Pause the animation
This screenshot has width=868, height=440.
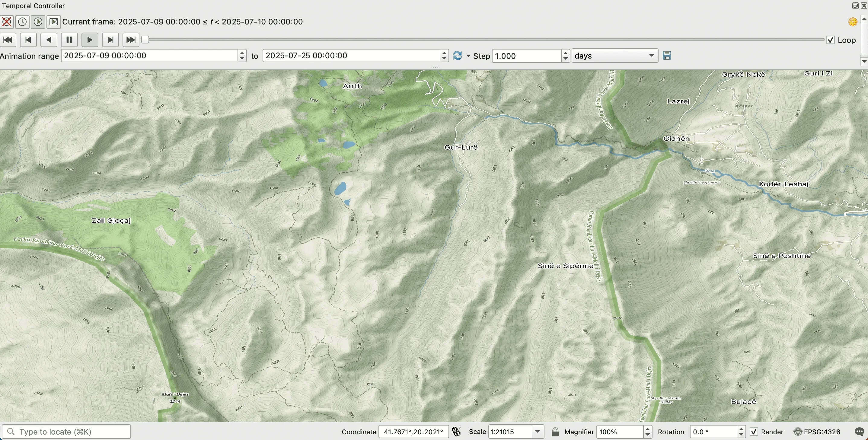point(69,40)
